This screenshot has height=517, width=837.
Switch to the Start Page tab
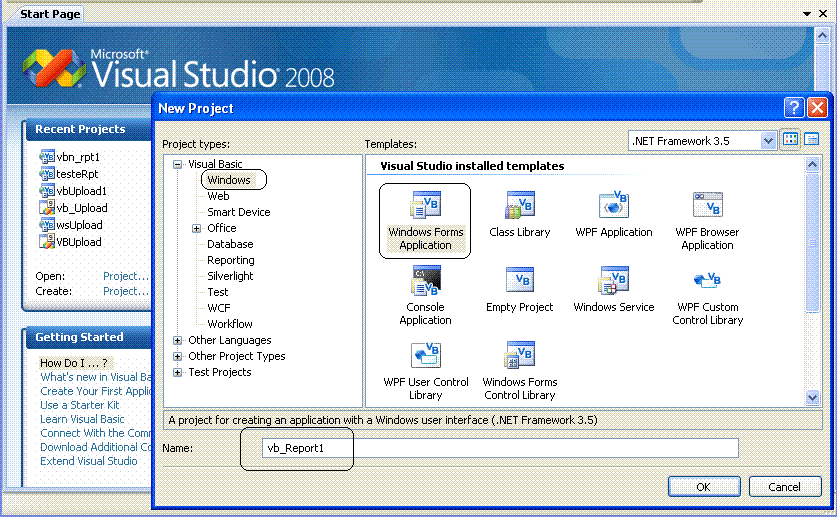tap(50, 14)
